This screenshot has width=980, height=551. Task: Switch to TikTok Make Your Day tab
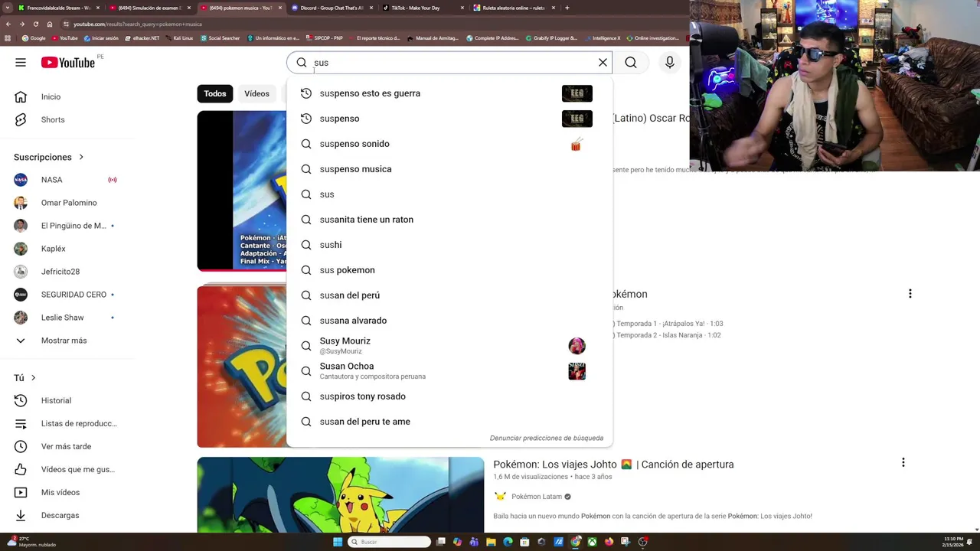pyautogui.click(x=421, y=8)
